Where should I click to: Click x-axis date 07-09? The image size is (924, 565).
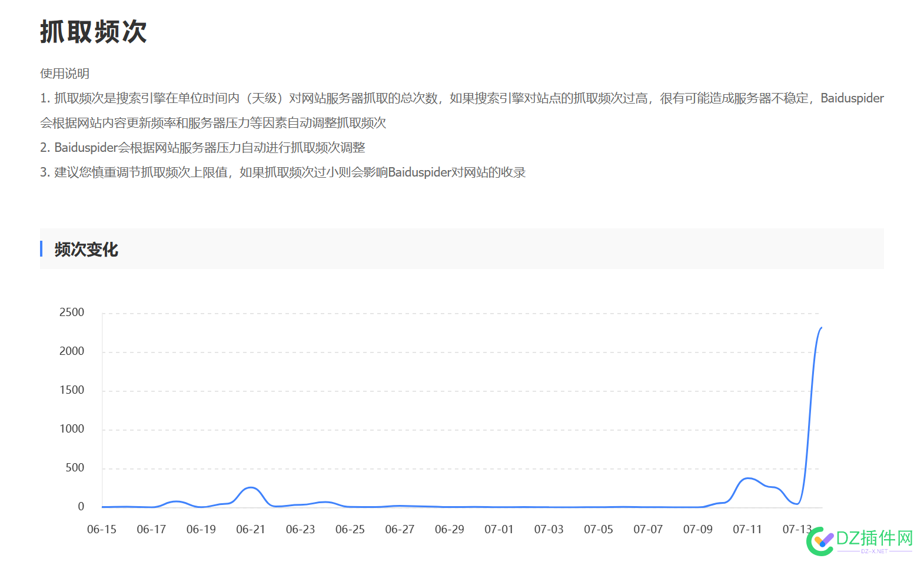coord(698,530)
